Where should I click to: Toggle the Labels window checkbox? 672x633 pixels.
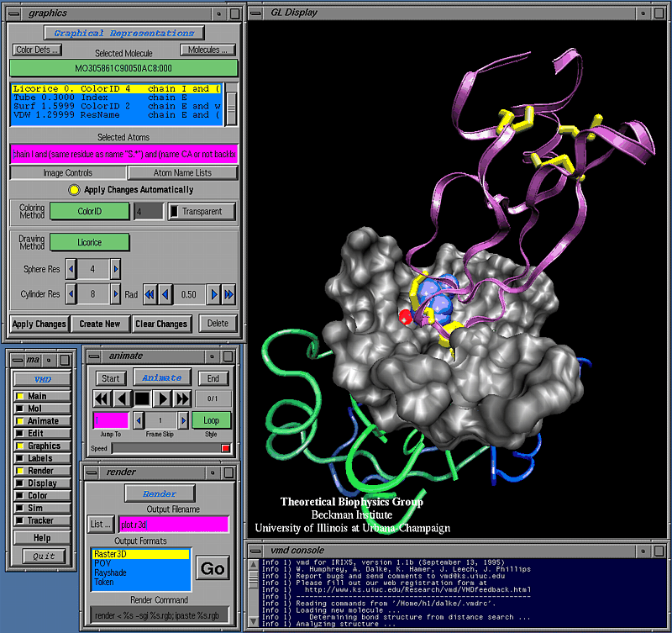point(19,459)
